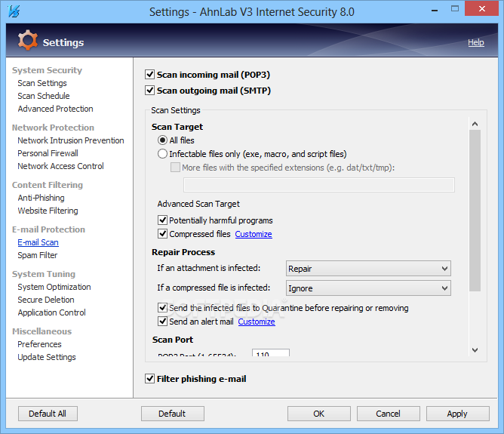Select the All files radio button
Image resolution: width=504 pixels, height=434 pixels.
tap(162, 140)
